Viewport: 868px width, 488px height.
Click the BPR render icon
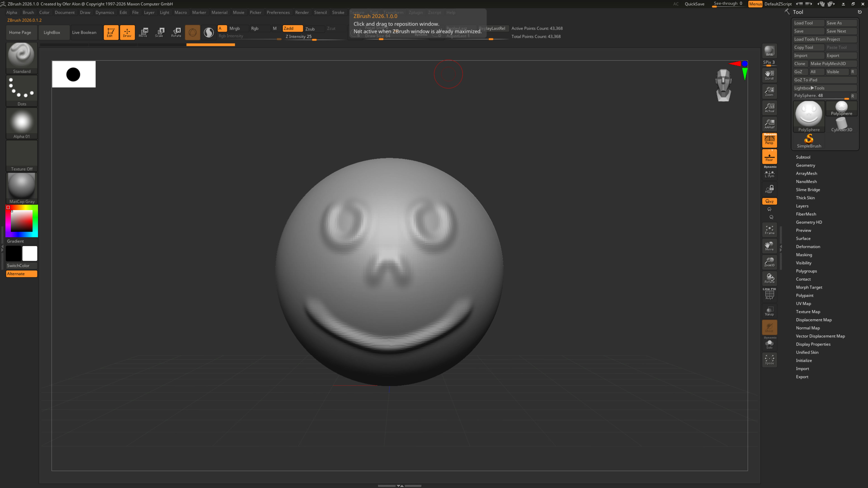tap(769, 51)
